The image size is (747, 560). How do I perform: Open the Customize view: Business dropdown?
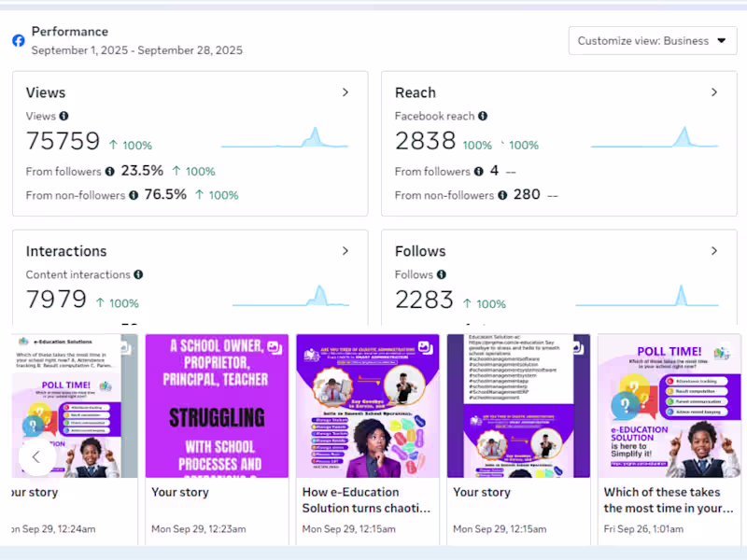pos(652,41)
